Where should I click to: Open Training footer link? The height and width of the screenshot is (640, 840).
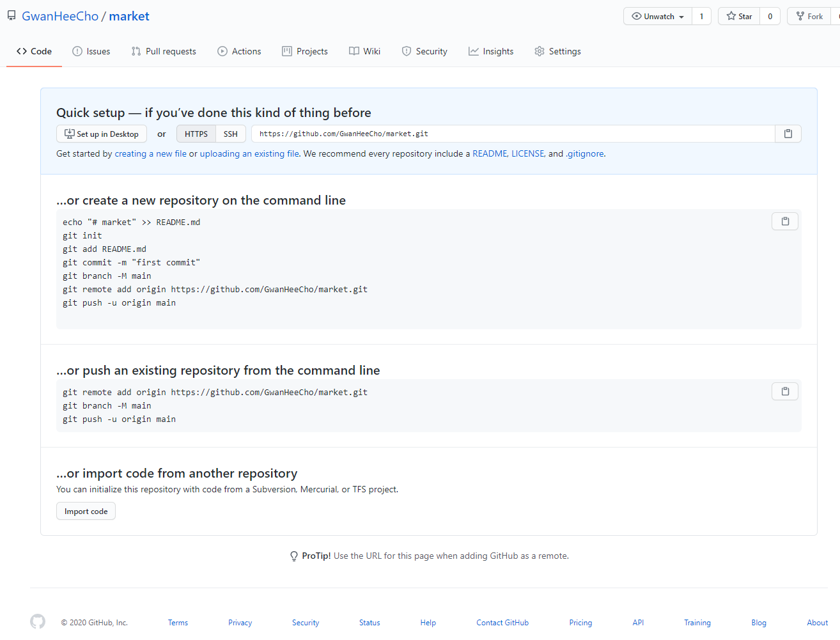(x=697, y=622)
